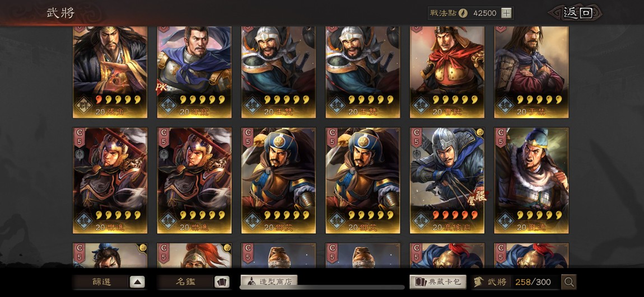Tap the 武將 258/300 roster counter
Screen dimensions: 644x297
(516, 282)
